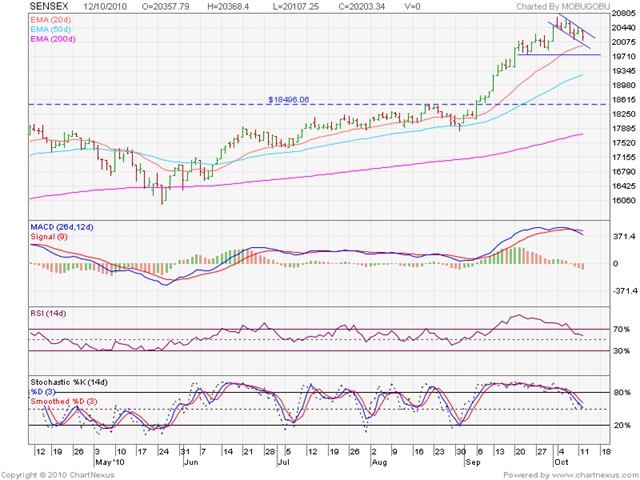Click the 18615 price axis value

(623, 100)
